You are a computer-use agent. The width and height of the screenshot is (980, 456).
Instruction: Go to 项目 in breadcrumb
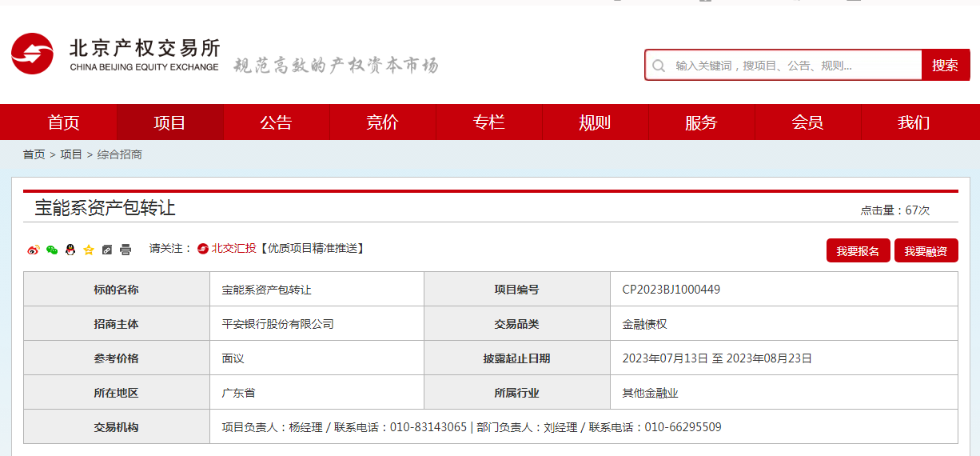pos(71,154)
